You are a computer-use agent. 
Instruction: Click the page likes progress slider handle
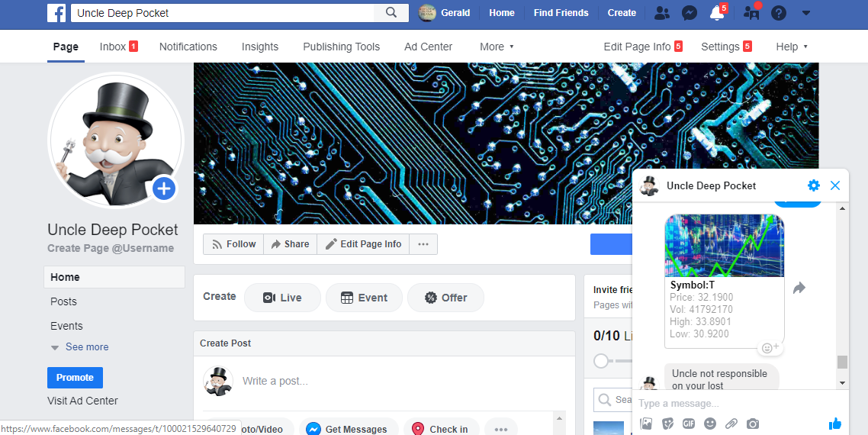(601, 361)
